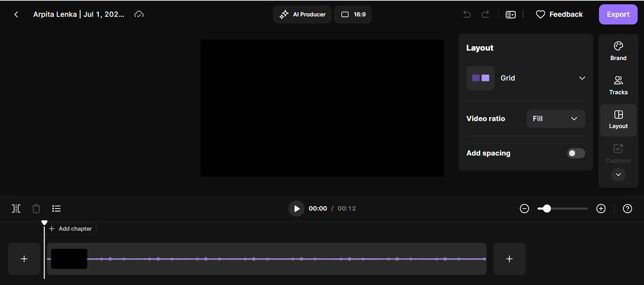Open the help question mark
This screenshot has width=644, height=285.
pyautogui.click(x=627, y=209)
